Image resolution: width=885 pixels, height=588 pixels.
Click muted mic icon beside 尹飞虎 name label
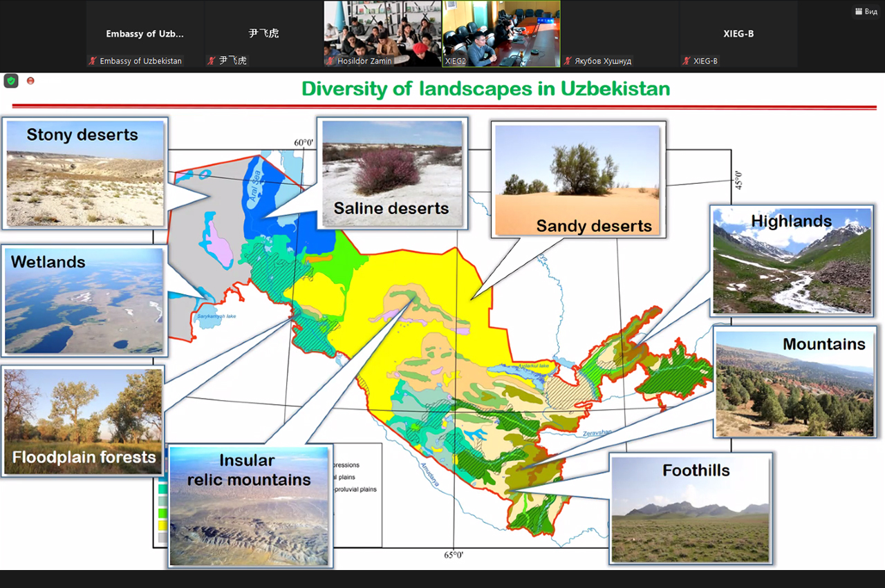(x=212, y=61)
